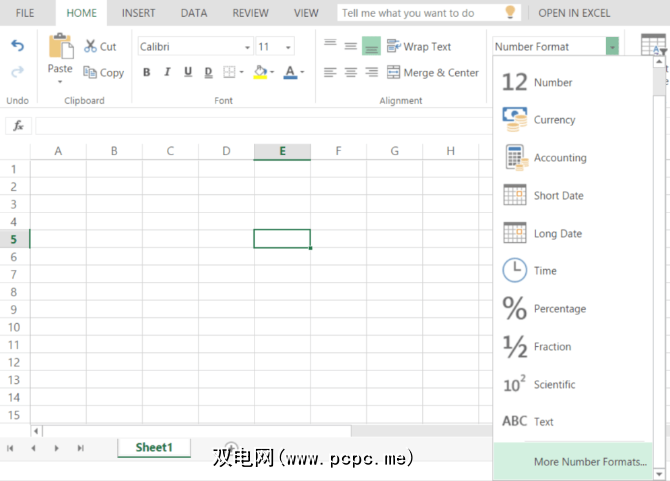Viewport: 670px width, 481px height.
Task: Choose the Text format option
Action: pyautogui.click(x=573, y=422)
